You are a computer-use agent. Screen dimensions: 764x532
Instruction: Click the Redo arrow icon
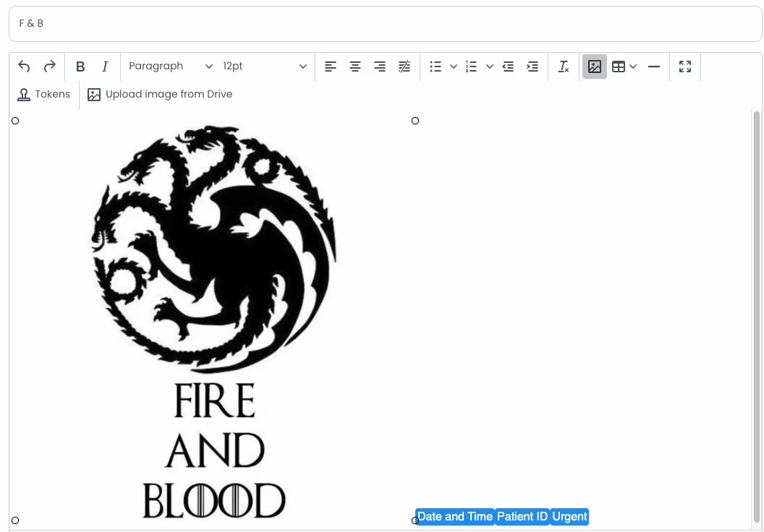coord(50,66)
